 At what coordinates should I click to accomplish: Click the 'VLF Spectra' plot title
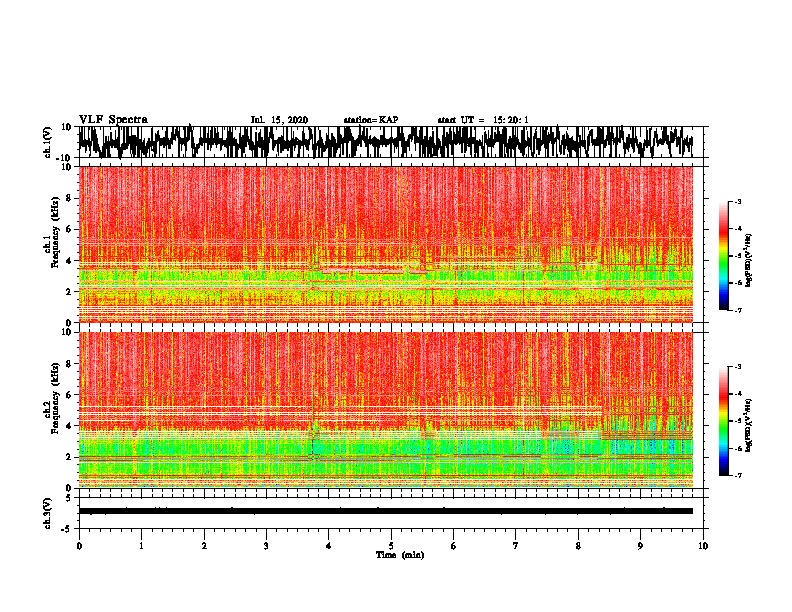click(x=113, y=119)
